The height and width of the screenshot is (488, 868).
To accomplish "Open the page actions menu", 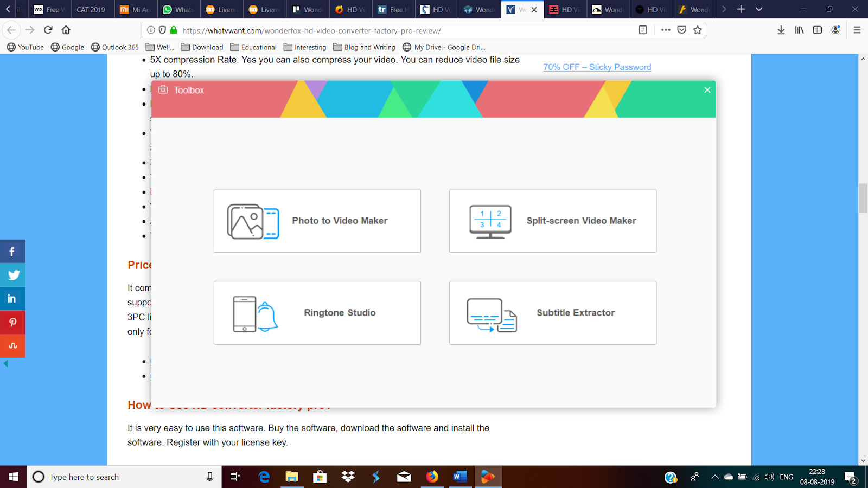I will (666, 30).
